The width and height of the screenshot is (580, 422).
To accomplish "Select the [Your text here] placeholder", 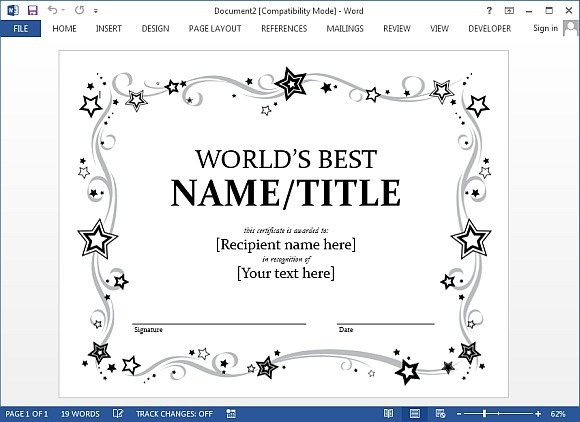I will pyautogui.click(x=286, y=273).
